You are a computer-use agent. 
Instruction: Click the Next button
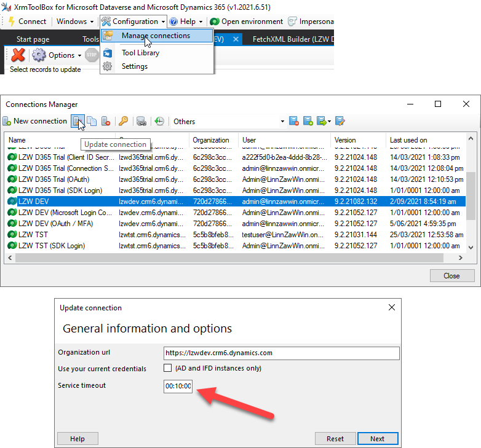coord(378,439)
